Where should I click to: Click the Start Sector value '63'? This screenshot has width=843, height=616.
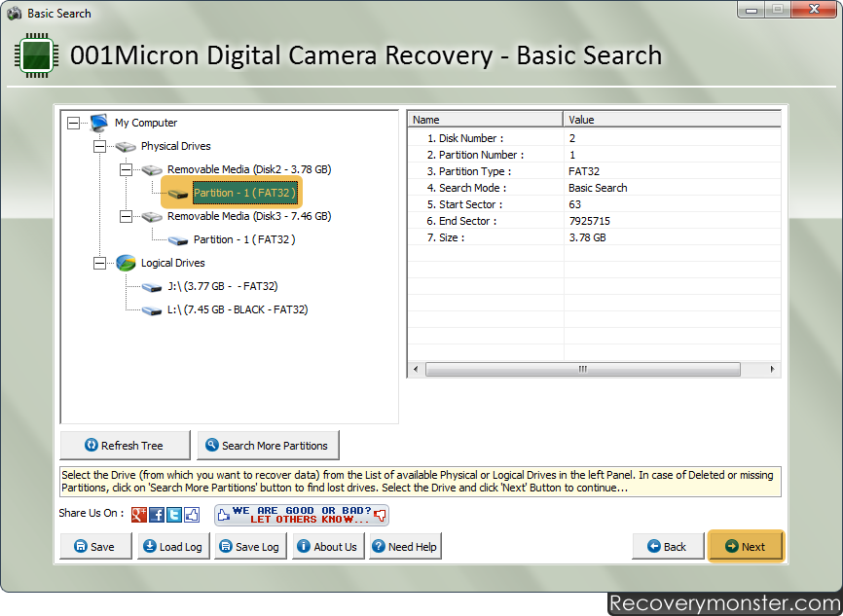[574, 204]
